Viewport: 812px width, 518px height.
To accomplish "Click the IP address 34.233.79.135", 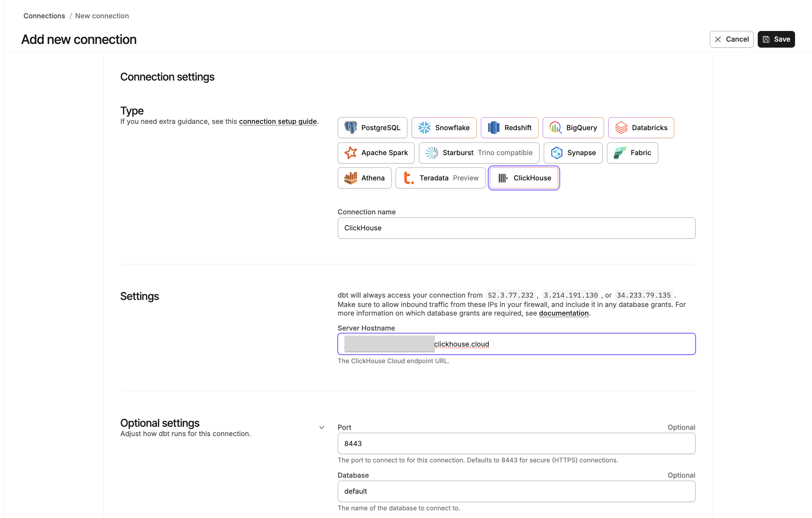I will point(643,295).
